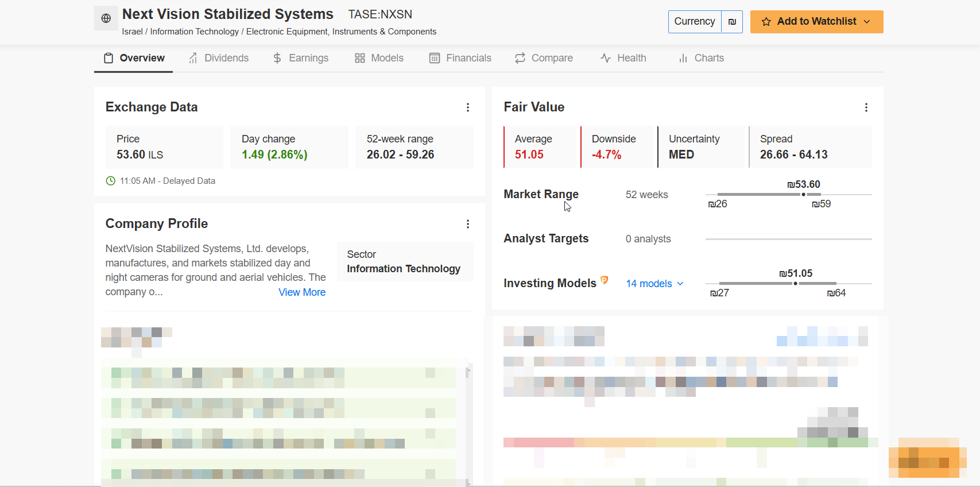Open the Compare tab
This screenshot has width=980, height=487.
click(544, 58)
